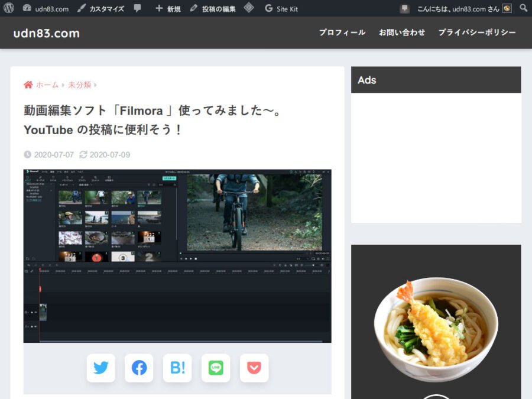
Task: Open the search magnifier in admin bar
Action: pos(524,8)
